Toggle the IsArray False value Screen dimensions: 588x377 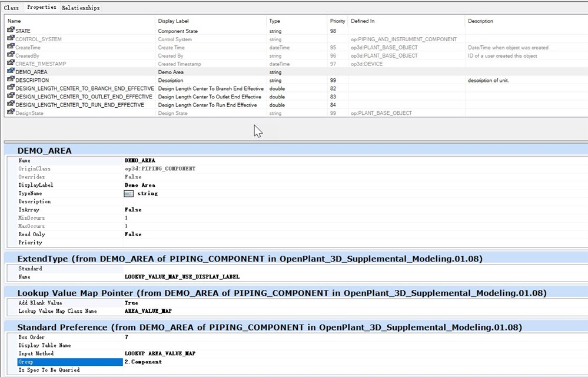coord(133,210)
